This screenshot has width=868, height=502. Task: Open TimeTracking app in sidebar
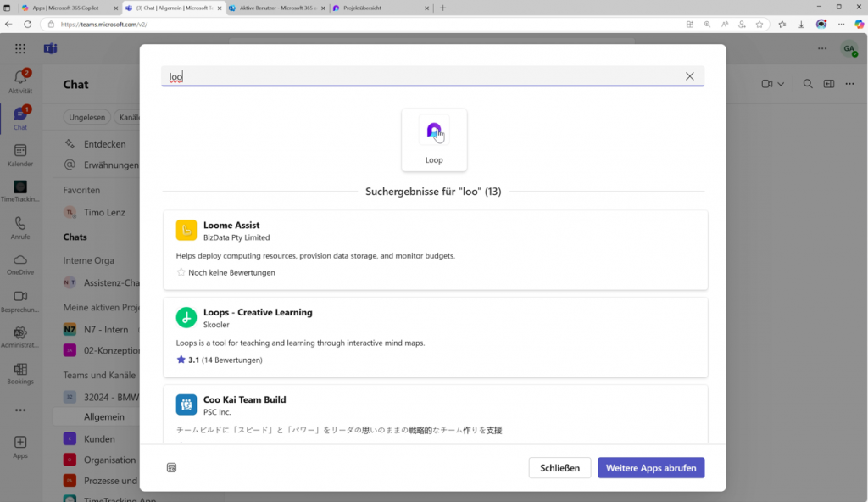20,191
